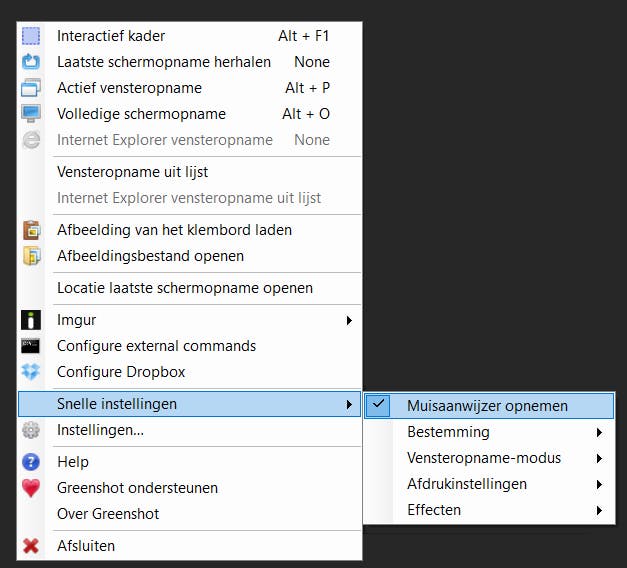Choose Locatie laatste schermopname openen

tap(185, 288)
